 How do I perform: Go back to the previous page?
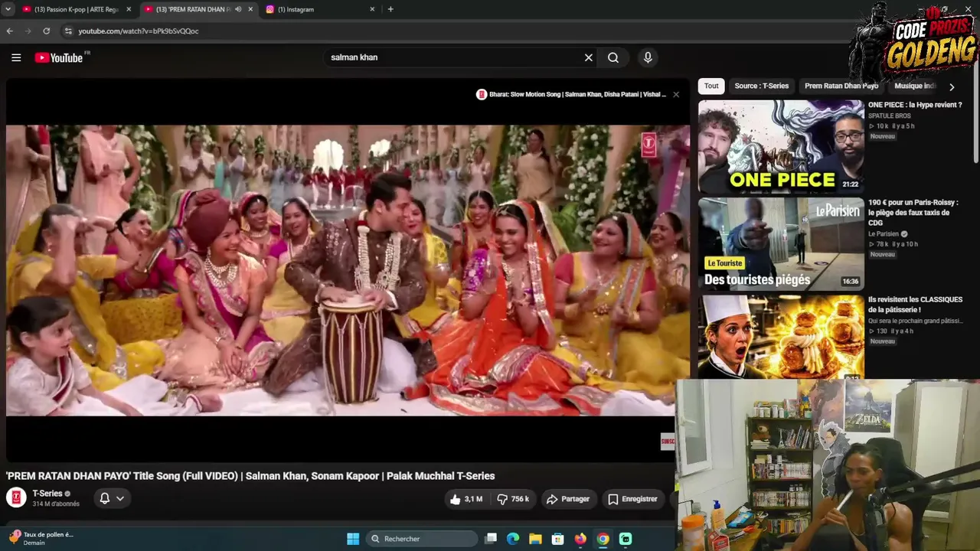point(9,31)
